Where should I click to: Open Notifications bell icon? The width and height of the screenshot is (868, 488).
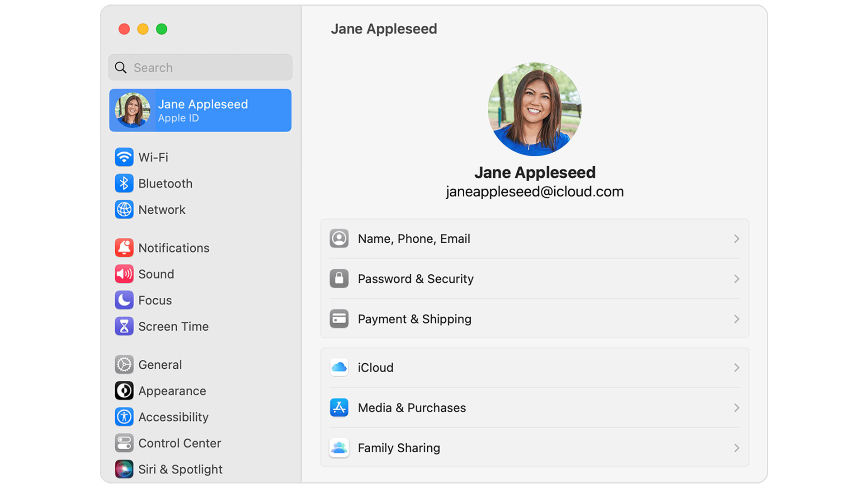click(x=124, y=248)
